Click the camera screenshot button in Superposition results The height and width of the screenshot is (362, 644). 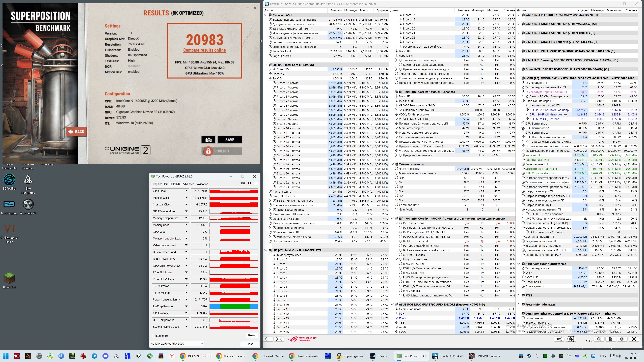pos(208,140)
